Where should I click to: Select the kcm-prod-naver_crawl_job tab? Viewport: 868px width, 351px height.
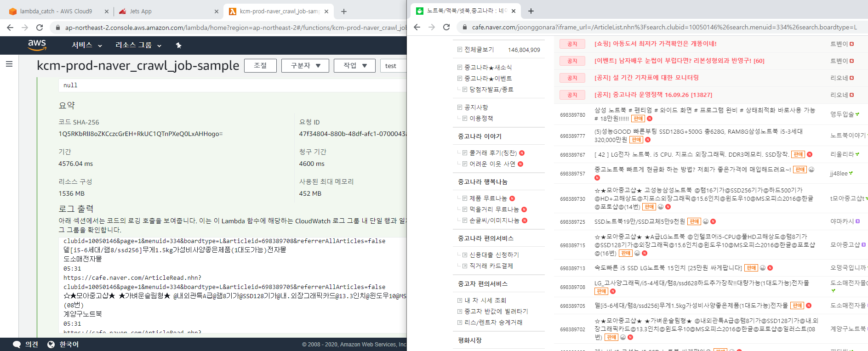pyautogui.click(x=279, y=11)
